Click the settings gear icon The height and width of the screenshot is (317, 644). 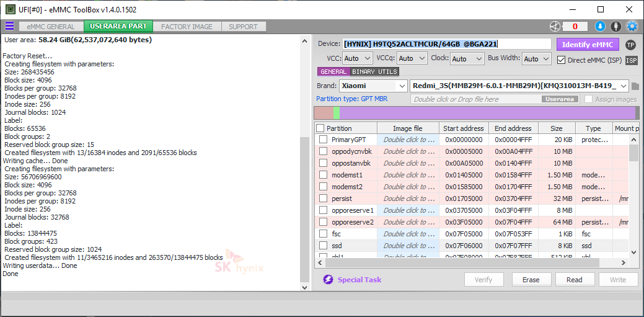[632, 26]
